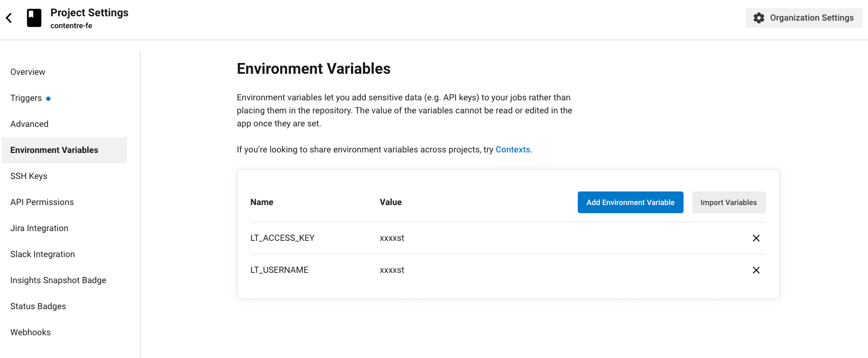Delete the LT_ACCESS_KEY variable
This screenshot has width=868, height=358.
756,238
